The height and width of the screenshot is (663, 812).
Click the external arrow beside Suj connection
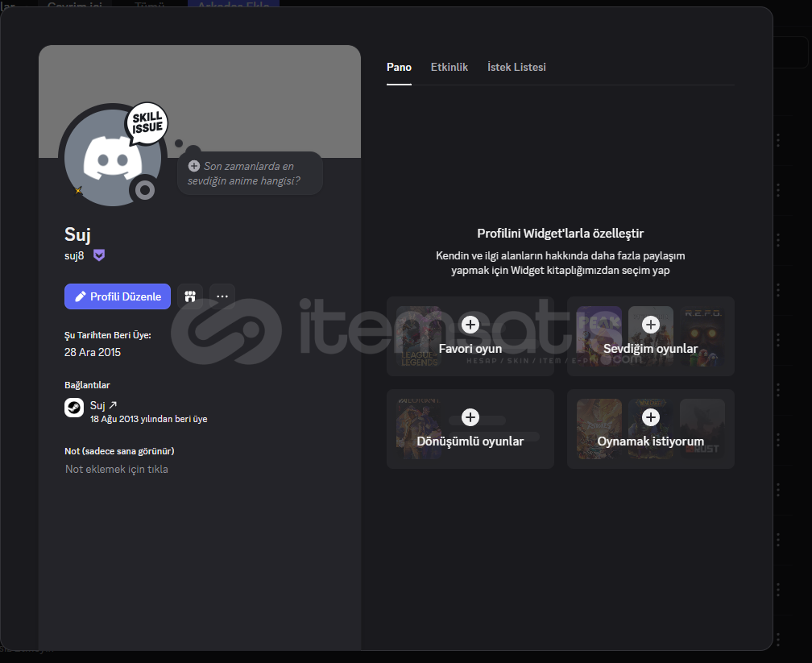113,405
